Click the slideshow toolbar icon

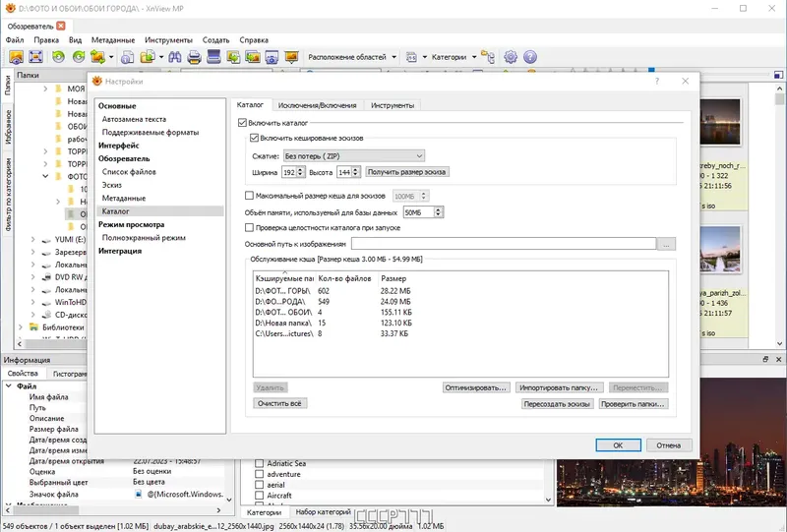pos(291,57)
